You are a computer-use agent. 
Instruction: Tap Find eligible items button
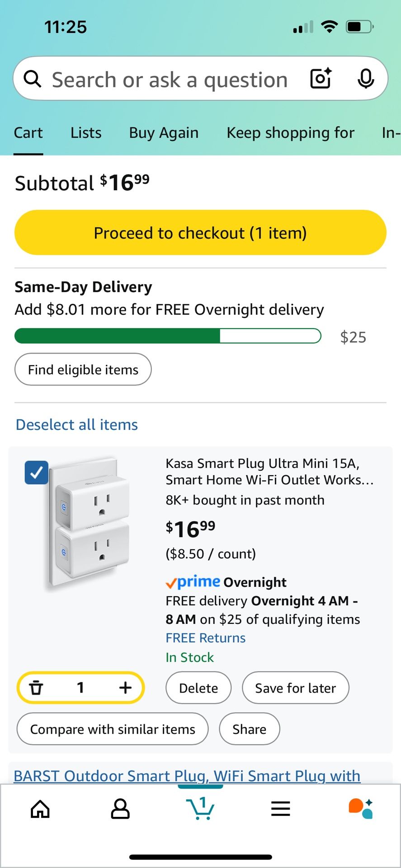click(83, 369)
